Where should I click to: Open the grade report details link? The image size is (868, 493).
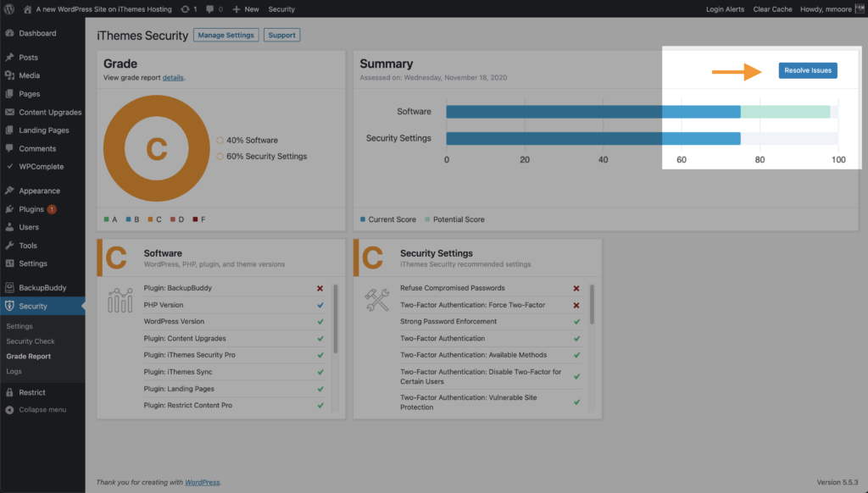coord(173,77)
